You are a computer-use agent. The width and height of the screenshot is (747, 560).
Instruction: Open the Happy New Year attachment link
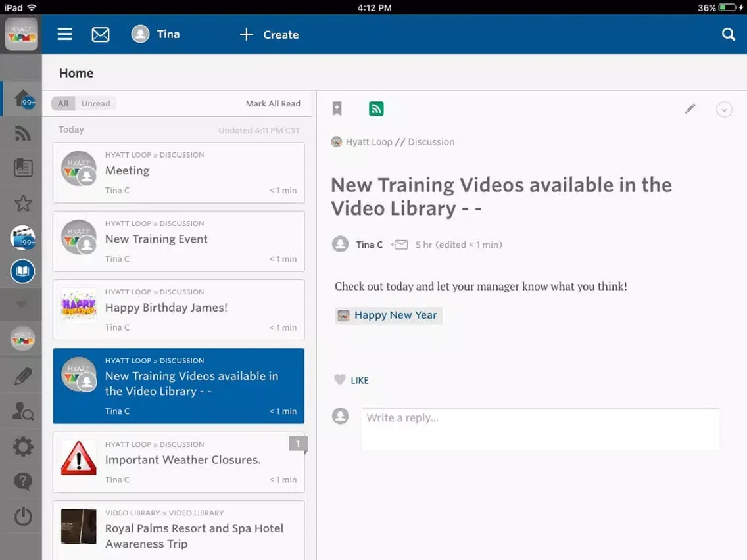[389, 315]
